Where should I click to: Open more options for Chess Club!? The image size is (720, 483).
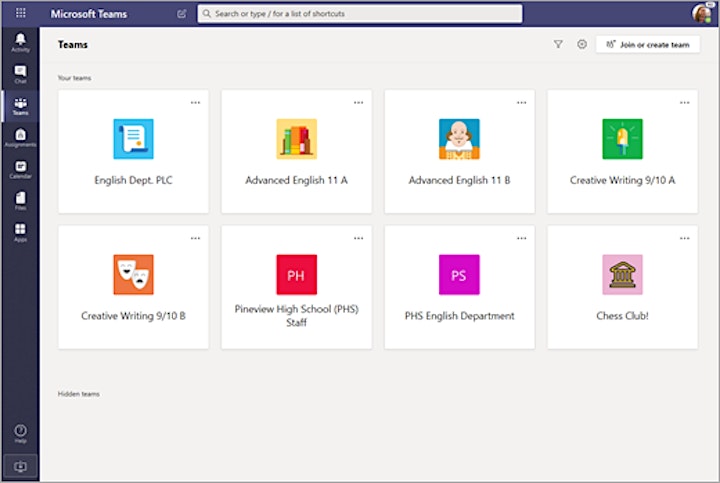click(684, 238)
